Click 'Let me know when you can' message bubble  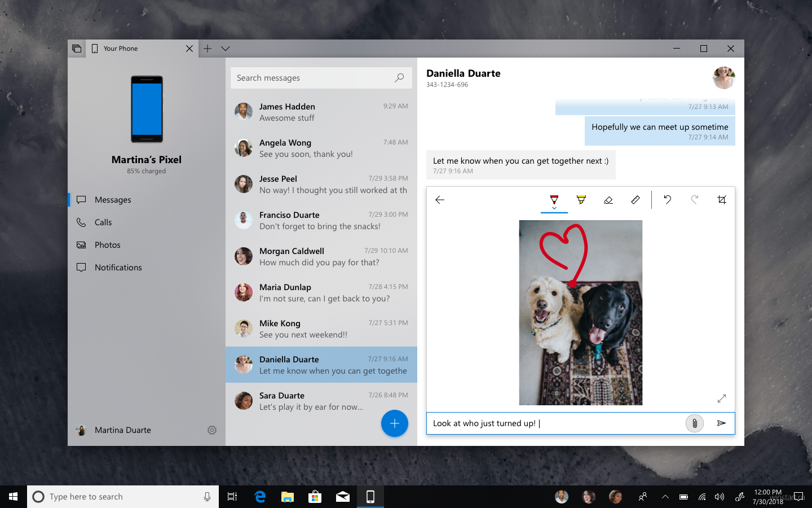(521, 165)
